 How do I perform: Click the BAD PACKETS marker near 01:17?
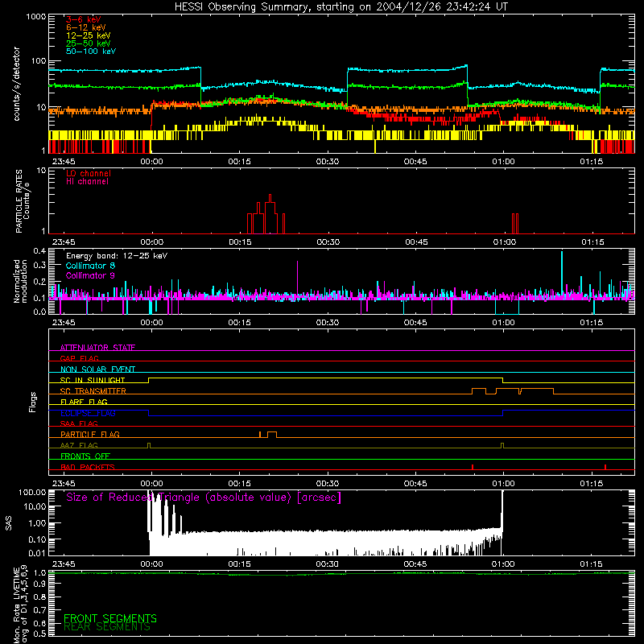coord(605,467)
